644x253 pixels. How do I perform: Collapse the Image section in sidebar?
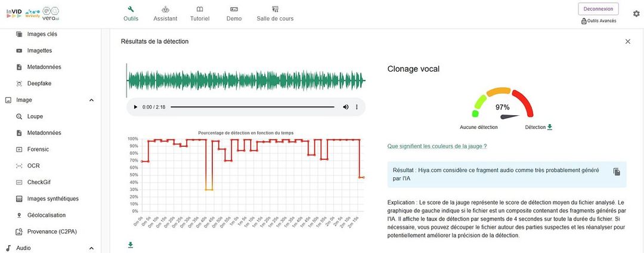tap(91, 100)
